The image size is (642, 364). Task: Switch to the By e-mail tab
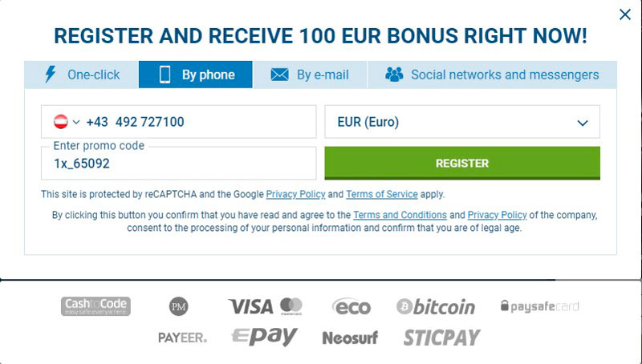310,75
